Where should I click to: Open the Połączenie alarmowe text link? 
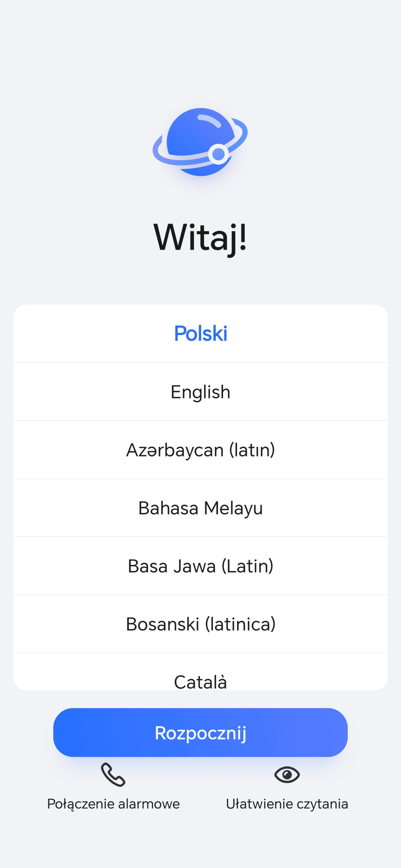tap(113, 804)
